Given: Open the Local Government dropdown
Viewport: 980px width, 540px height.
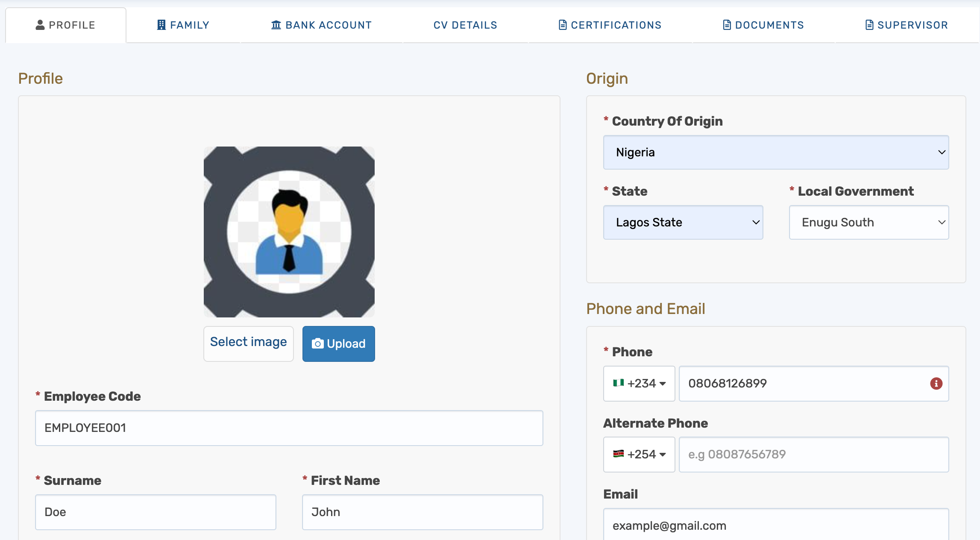Looking at the screenshot, I should [x=869, y=223].
